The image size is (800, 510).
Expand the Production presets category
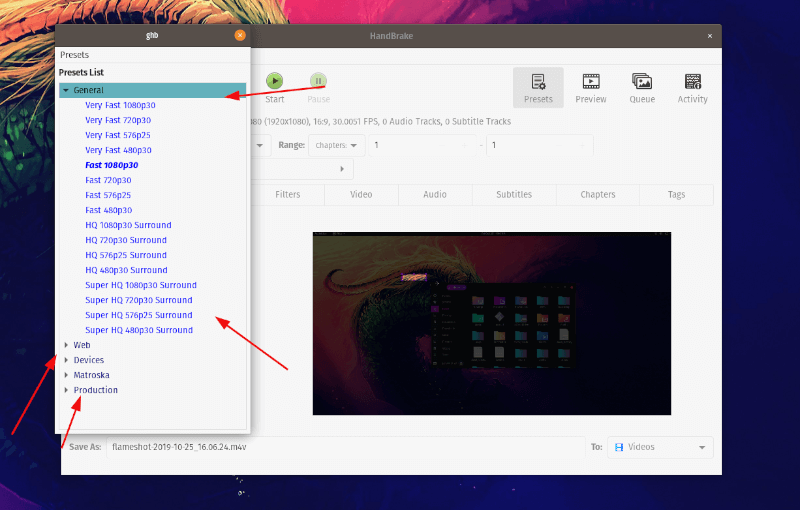pos(66,390)
